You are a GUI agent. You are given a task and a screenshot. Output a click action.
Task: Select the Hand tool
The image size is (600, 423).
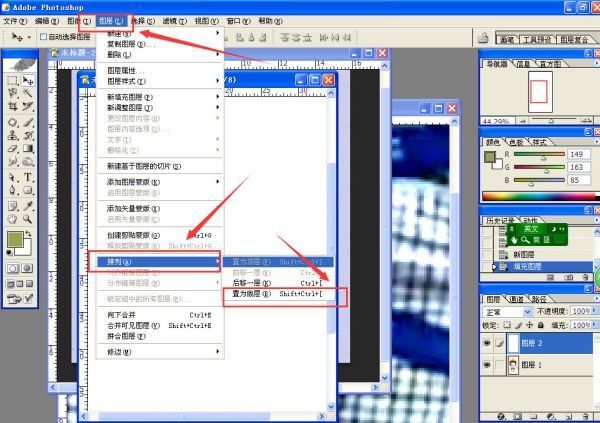point(12,218)
